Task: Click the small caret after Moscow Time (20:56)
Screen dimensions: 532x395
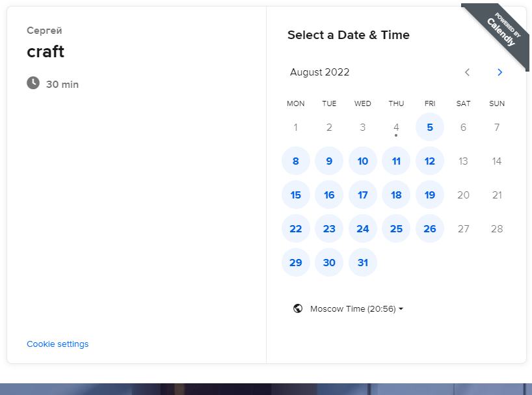Action: [401, 309]
